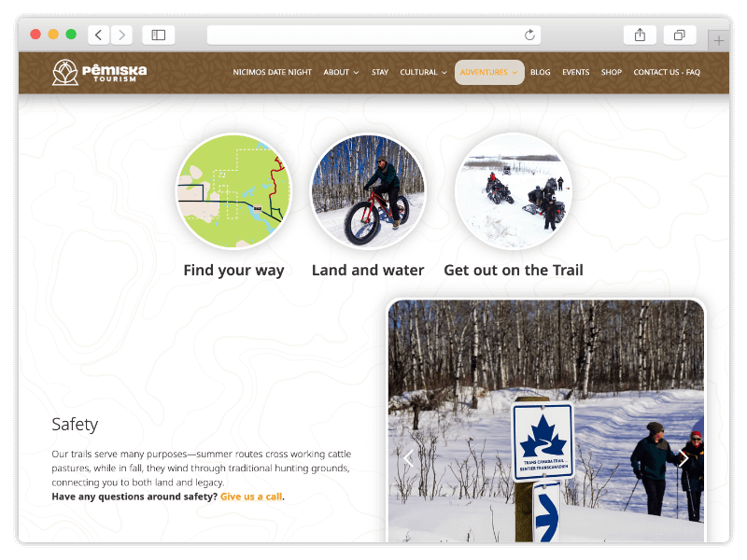Toggle the browser sidebar panel icon
Image resolution: width=747 pixels, height=560 pixels.
(158, 35)
